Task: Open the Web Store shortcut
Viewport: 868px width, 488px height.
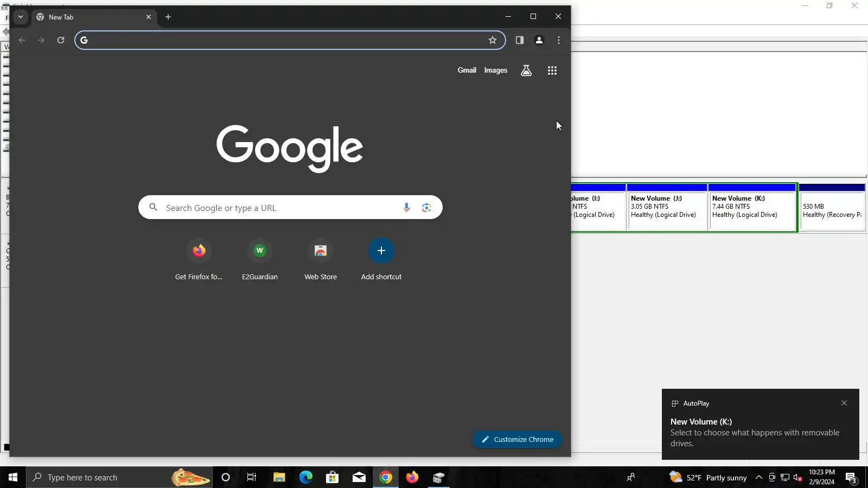Action: pos(321,260)
